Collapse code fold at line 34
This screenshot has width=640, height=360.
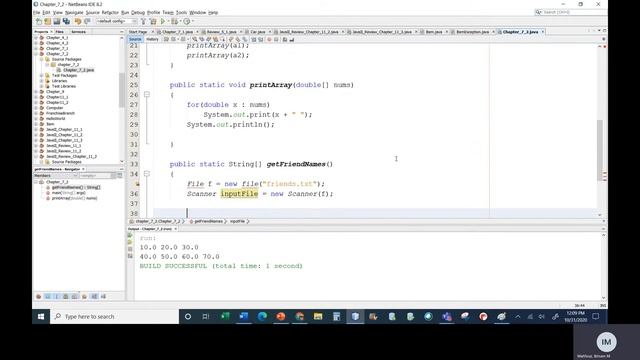[x=147, y=173]
